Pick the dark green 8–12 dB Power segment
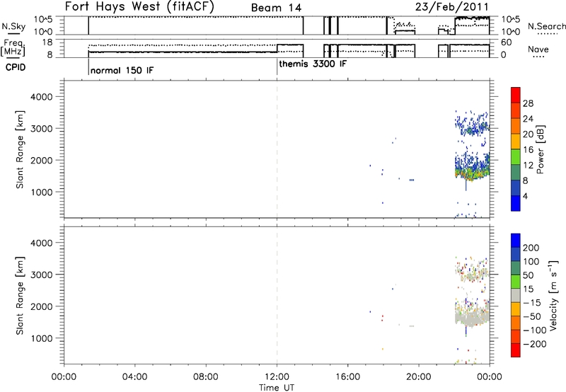 coord(516,173)
